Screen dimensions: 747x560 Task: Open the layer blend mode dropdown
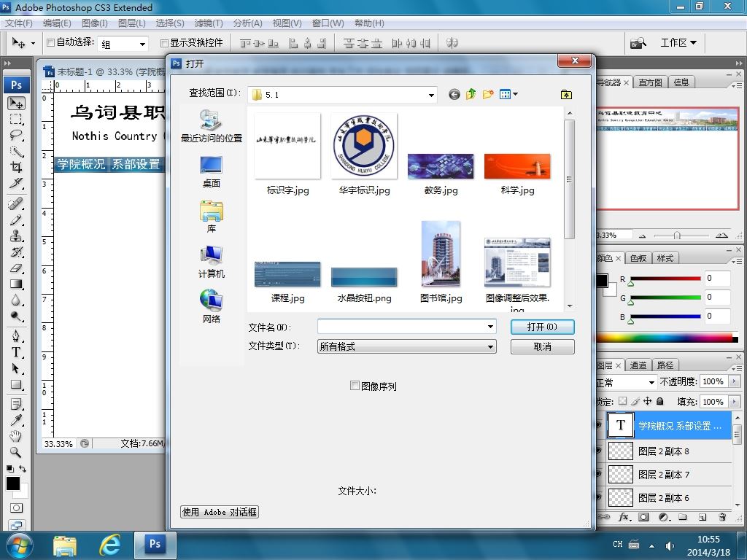pyautogui.click(x=651, y=382)
